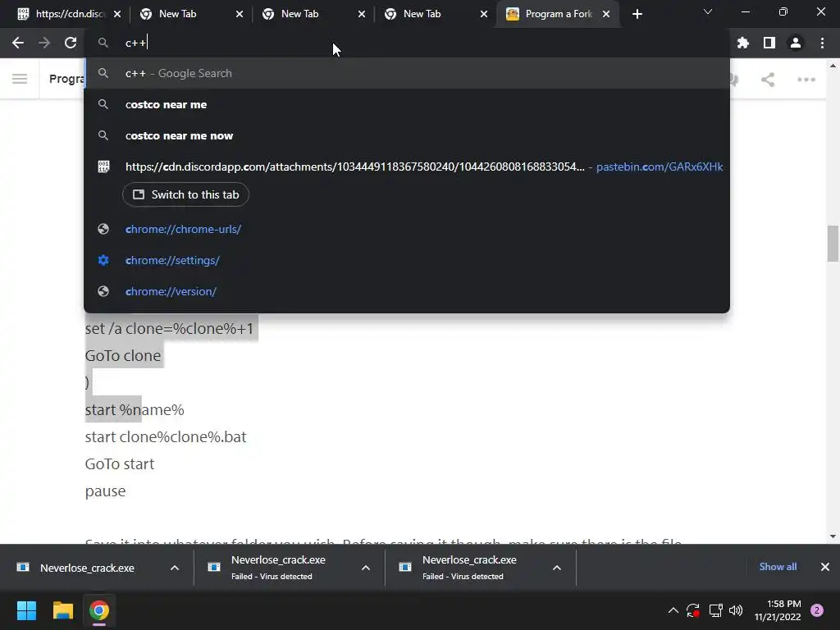
Task: Switch to the cdn.discordapp tab
Action: pyautogui.click(x=69, y=14)
